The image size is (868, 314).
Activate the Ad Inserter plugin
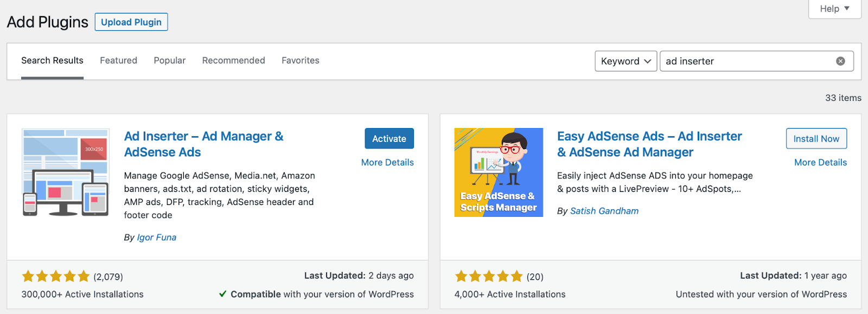(x=389, y=138)
